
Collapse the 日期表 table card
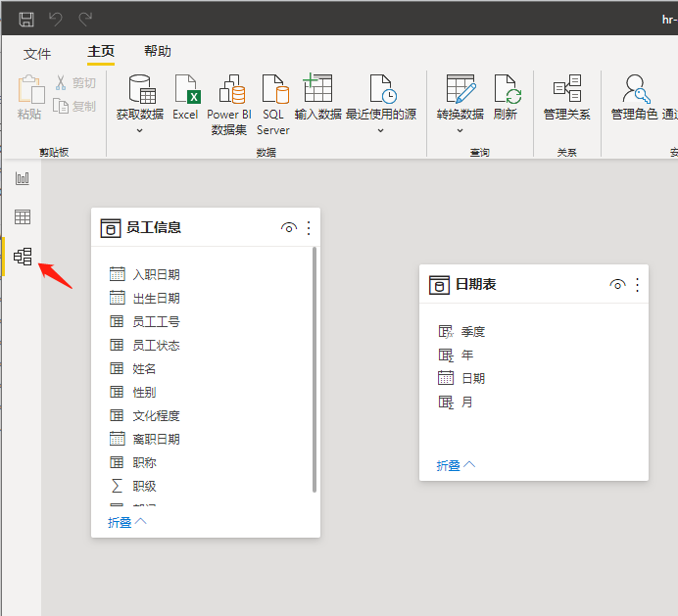click(456, 465)
